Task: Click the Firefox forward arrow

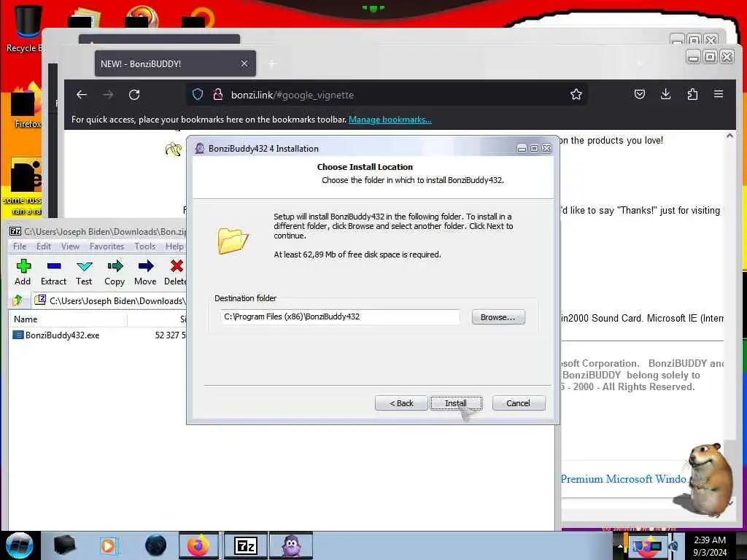Action: coord(108,95)
